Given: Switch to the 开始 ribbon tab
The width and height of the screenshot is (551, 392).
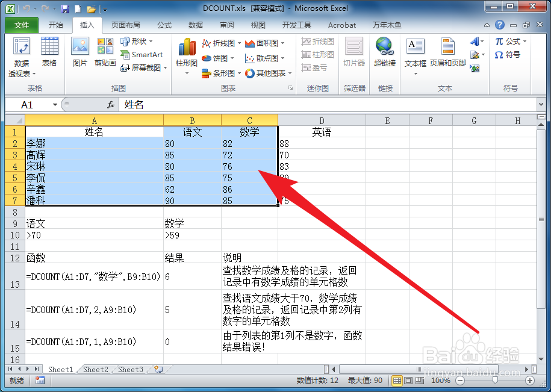Looking at the screenshot, I should 56,25.
